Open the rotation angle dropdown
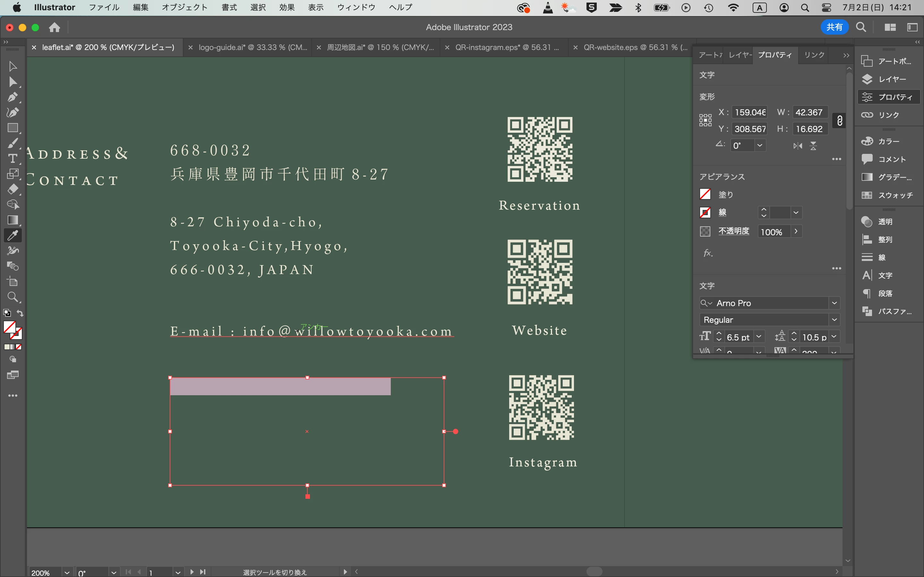This screenshot has height=577, width=924. click(759, 146)
